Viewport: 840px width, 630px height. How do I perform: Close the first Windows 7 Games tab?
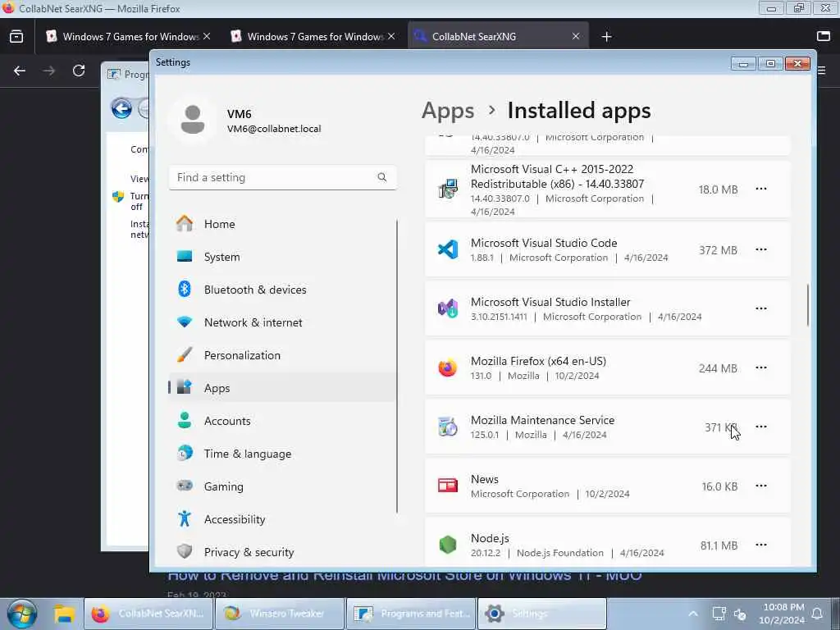207,36
